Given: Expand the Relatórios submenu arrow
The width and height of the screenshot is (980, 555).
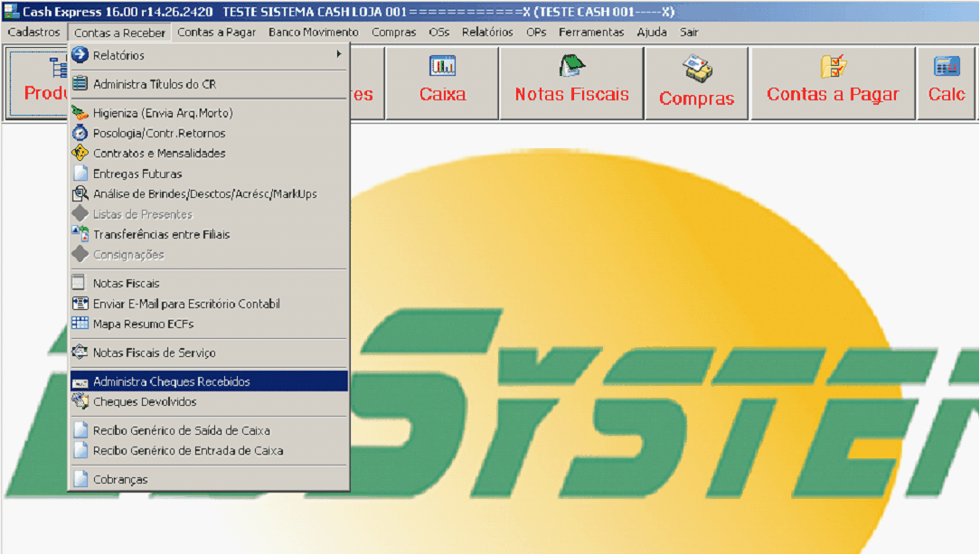Looking at the screenshot, I should (339, 55).
